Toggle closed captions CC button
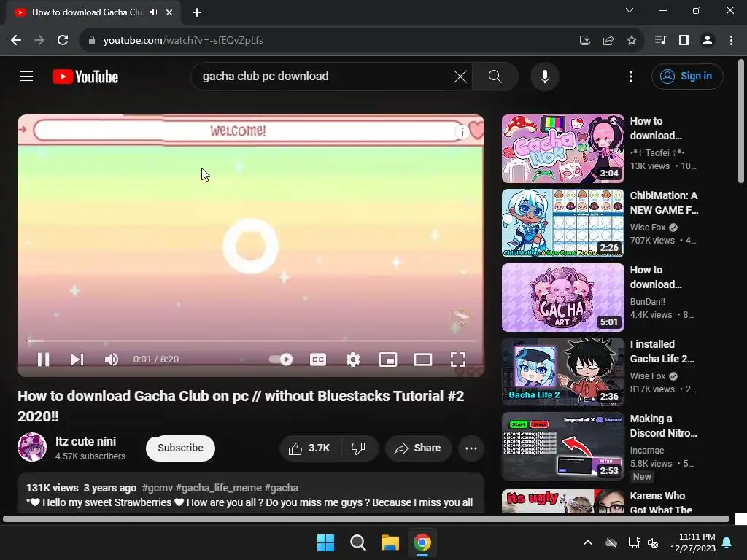747x560 pixels. (x=318, y=359)
